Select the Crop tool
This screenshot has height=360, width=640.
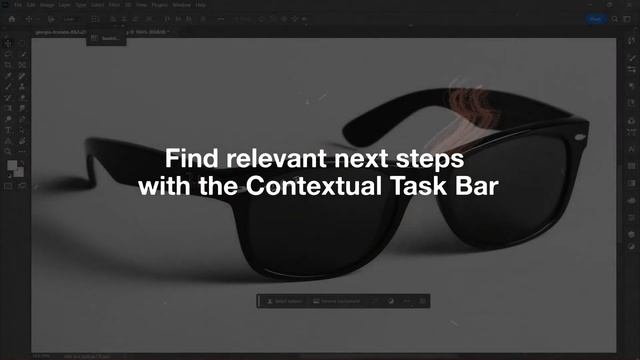click(8, 65)
